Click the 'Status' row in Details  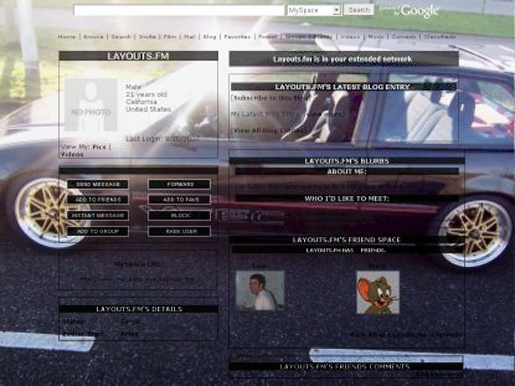(101, 322)
